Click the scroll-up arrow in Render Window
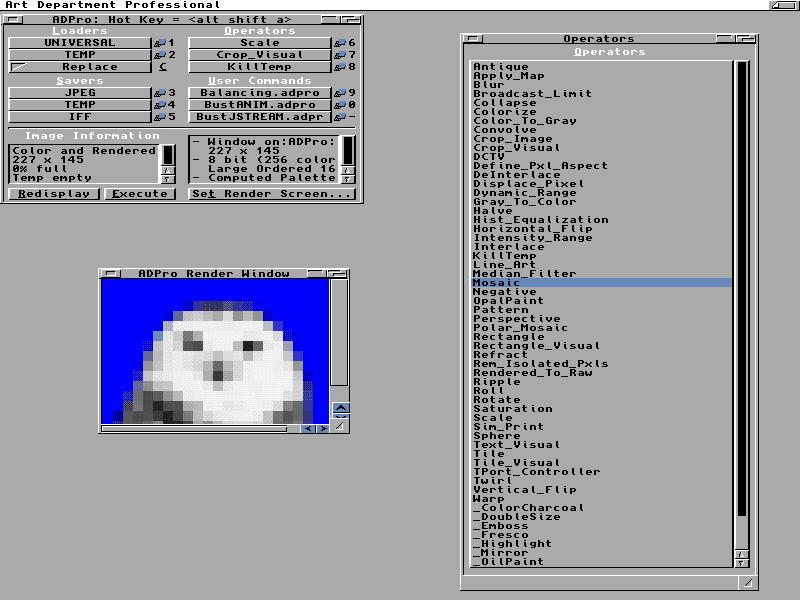This screenshot has width=800, height=600. pos(341,408)
